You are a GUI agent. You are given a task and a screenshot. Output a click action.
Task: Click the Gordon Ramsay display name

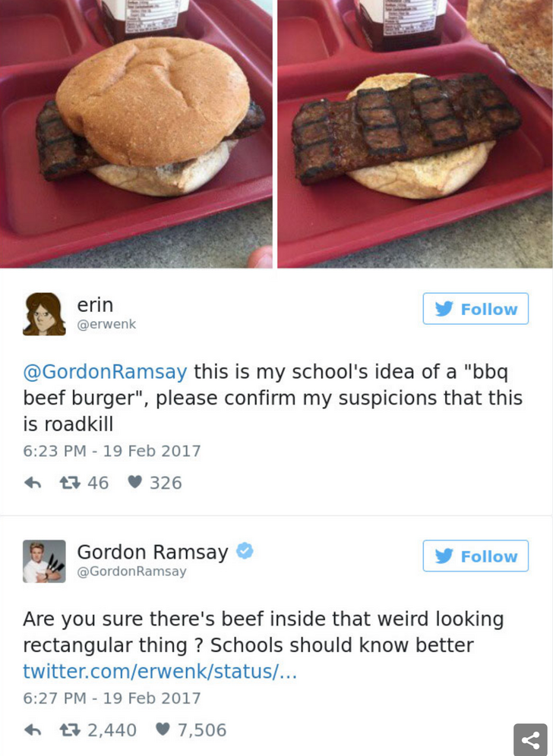point(153,552)
